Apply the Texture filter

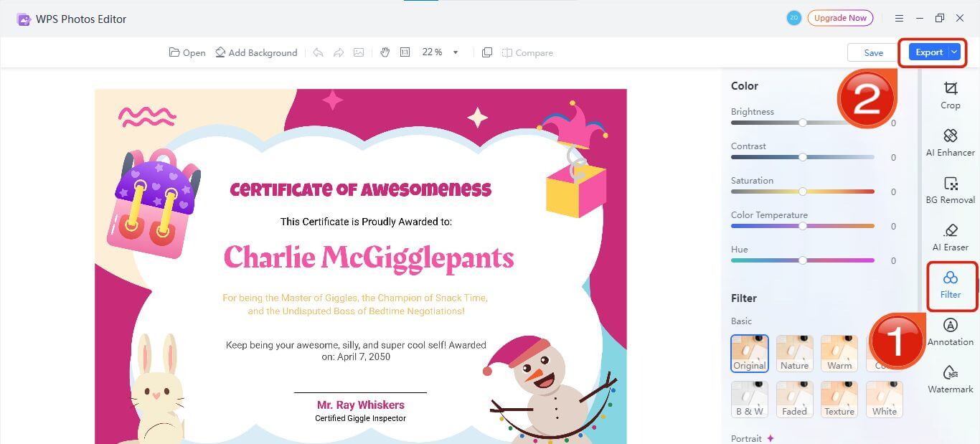(839, 399)
